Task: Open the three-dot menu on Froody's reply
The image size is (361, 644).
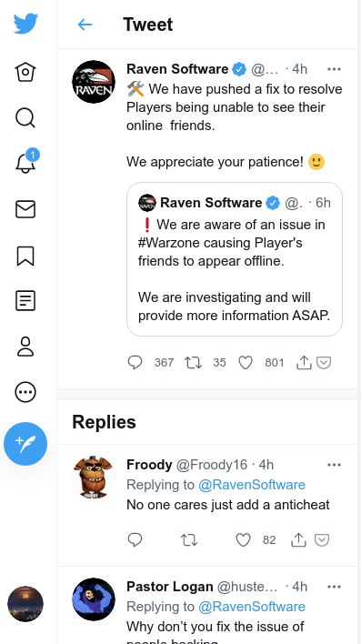Action: (x=335, y=465)
